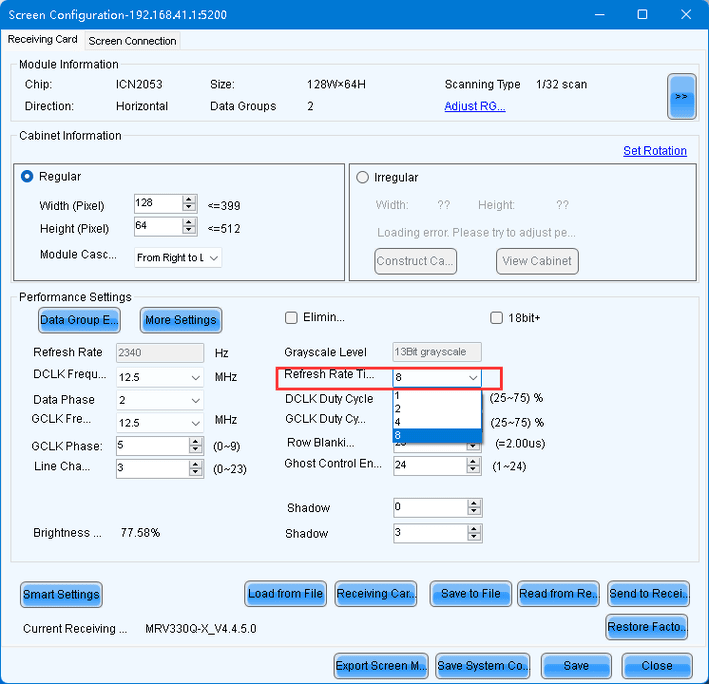Click the >> module information button

tap(681, 96)
